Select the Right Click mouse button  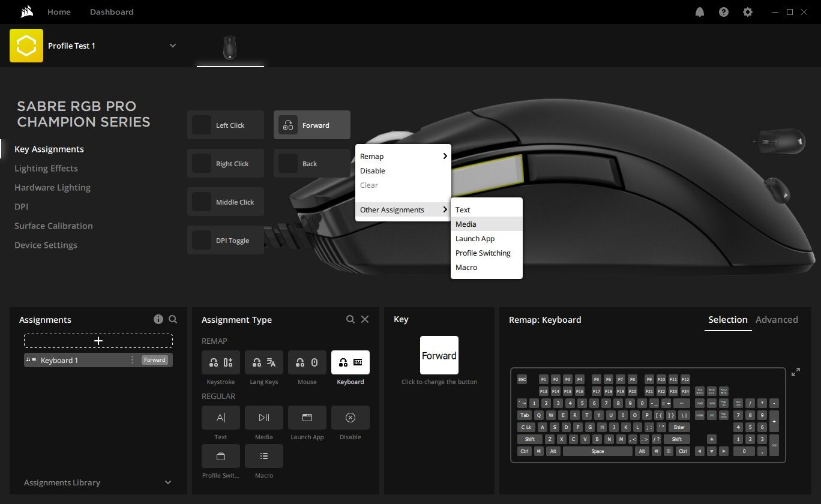[226, 163]
